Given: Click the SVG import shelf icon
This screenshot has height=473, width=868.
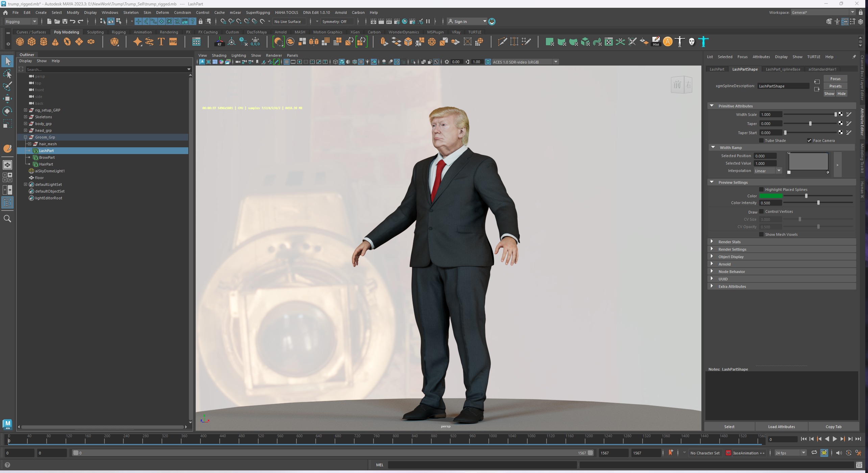Looking at the screenshot, I should 173,42.
